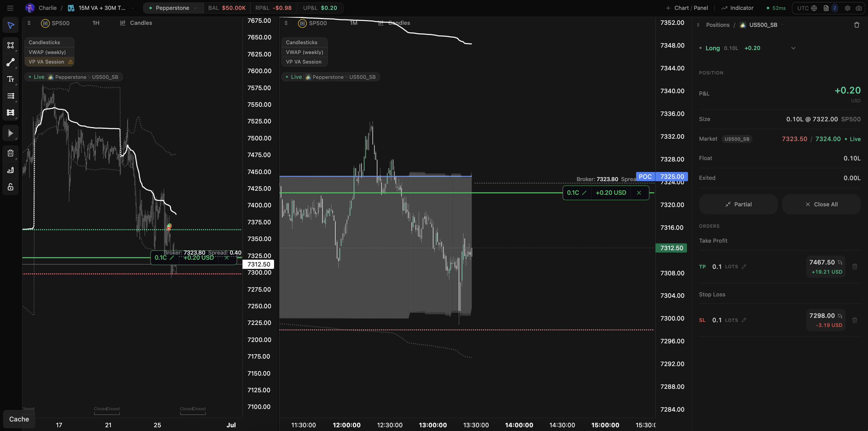Close position from 1H chart label X

[x=227, y=258]
